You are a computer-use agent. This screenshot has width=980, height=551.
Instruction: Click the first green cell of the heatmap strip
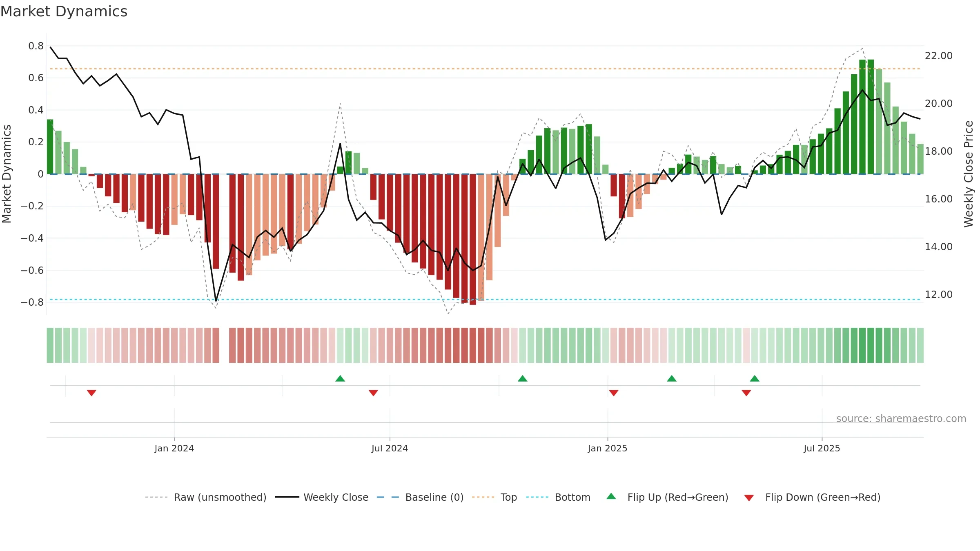coord(50,345)
